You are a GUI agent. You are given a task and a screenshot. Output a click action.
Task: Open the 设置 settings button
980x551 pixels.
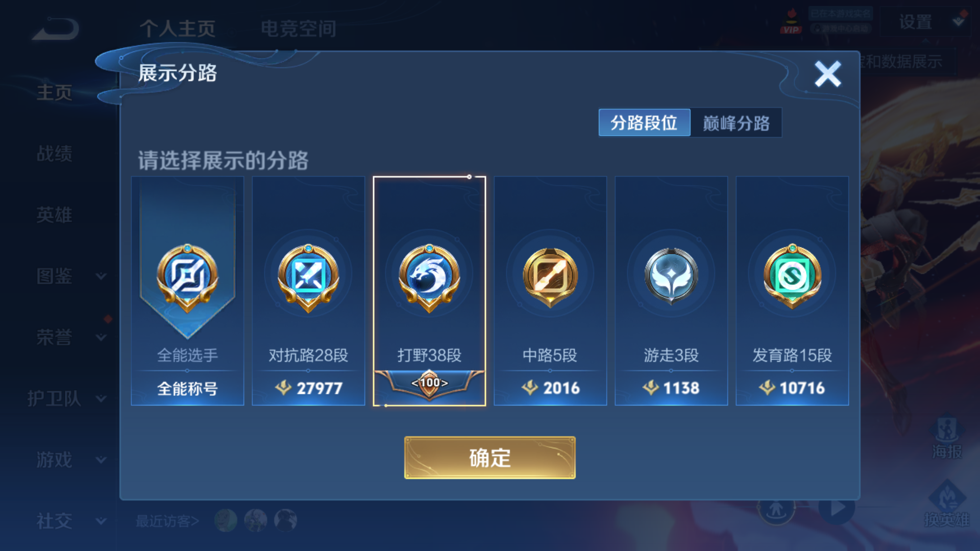tap(916, 22)
